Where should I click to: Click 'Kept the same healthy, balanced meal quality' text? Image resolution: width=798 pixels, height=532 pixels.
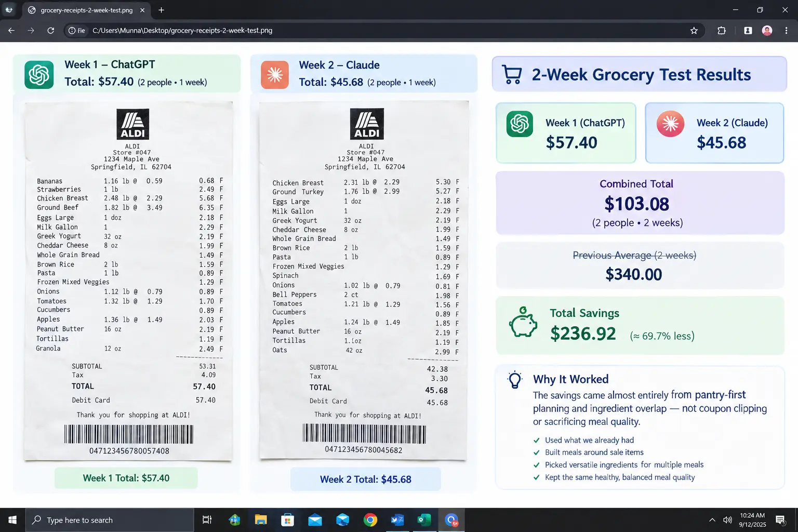620,477
